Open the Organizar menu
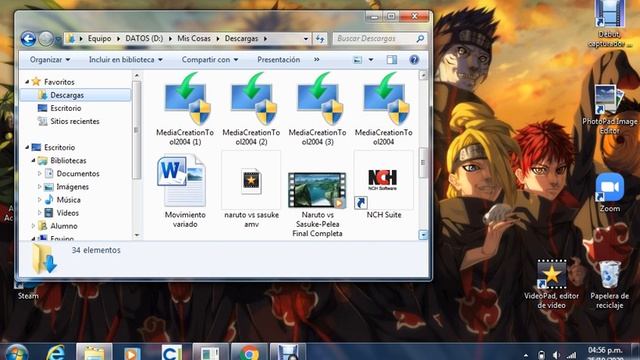 (x=50, y=60)
